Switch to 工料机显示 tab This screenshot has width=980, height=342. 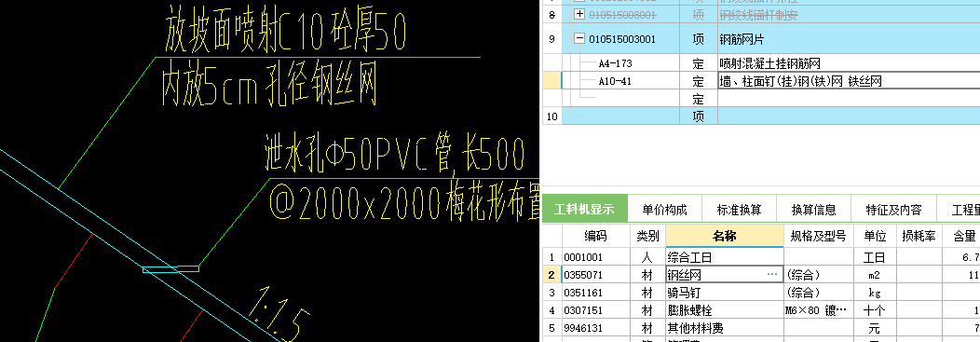[x=584, y=210]
